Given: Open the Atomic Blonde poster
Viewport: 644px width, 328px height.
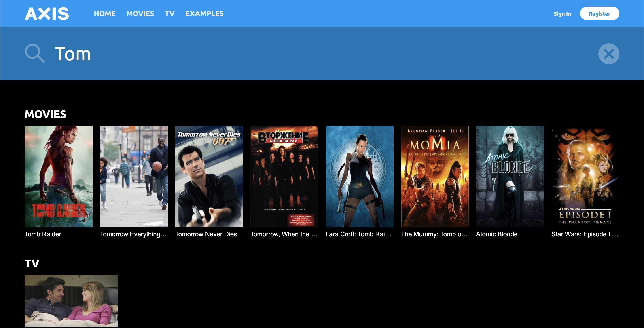Looking at the screenshot, I should pos(510,176).
